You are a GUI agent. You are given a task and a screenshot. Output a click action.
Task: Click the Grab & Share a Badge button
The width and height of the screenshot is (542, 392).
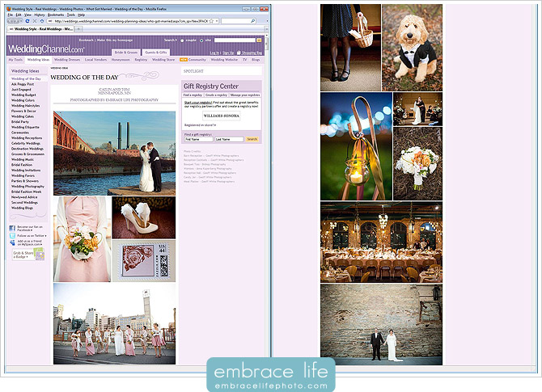point(28,255)
